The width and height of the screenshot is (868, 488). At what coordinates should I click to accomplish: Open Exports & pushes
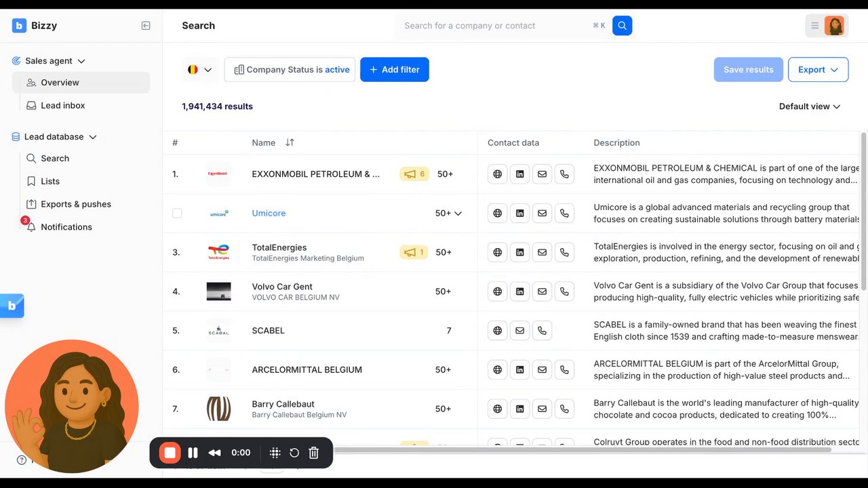(x=76, y=204)
